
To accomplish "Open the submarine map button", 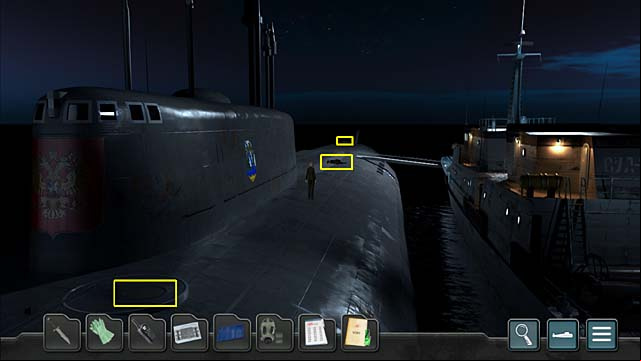I will [x=563, y=334].
